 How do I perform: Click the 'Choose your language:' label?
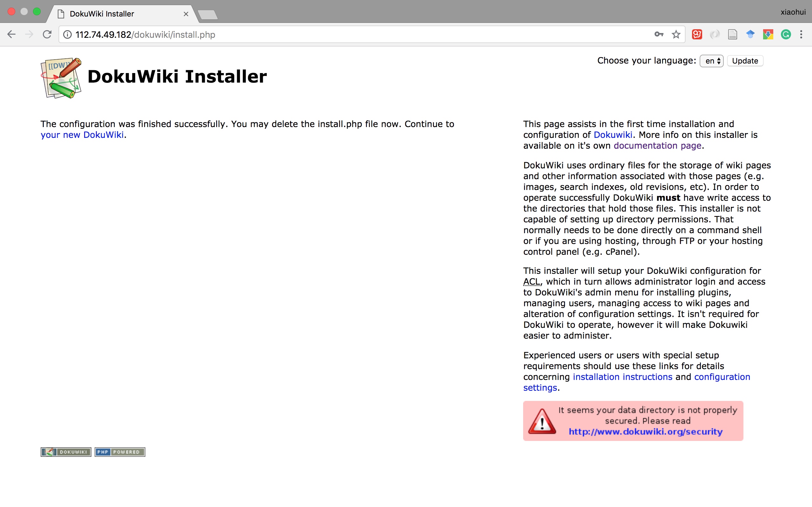[x=647, y=61]
